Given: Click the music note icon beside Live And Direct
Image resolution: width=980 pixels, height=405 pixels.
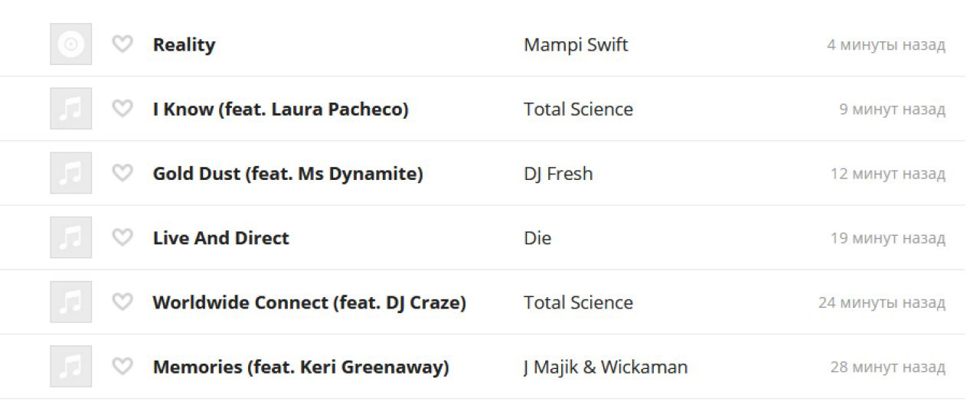Looking at the screenshot, I should [70, 237].
